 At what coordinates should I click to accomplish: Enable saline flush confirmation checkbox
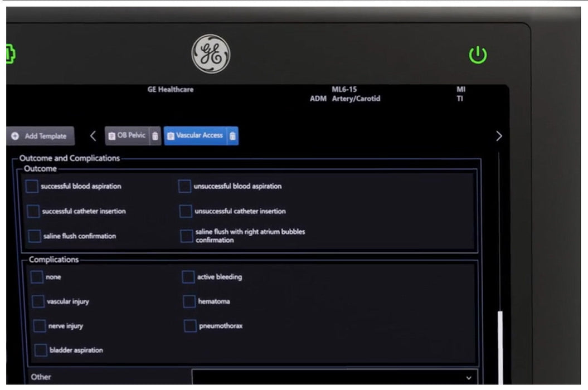34,236
